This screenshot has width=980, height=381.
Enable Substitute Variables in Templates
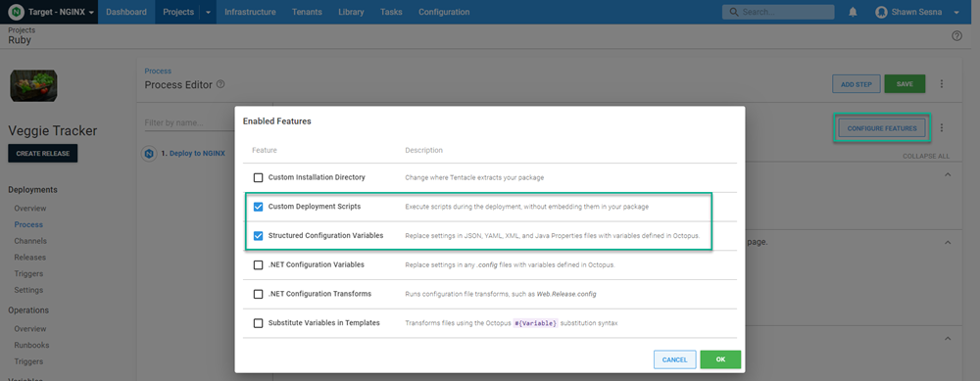coord(258,323)
